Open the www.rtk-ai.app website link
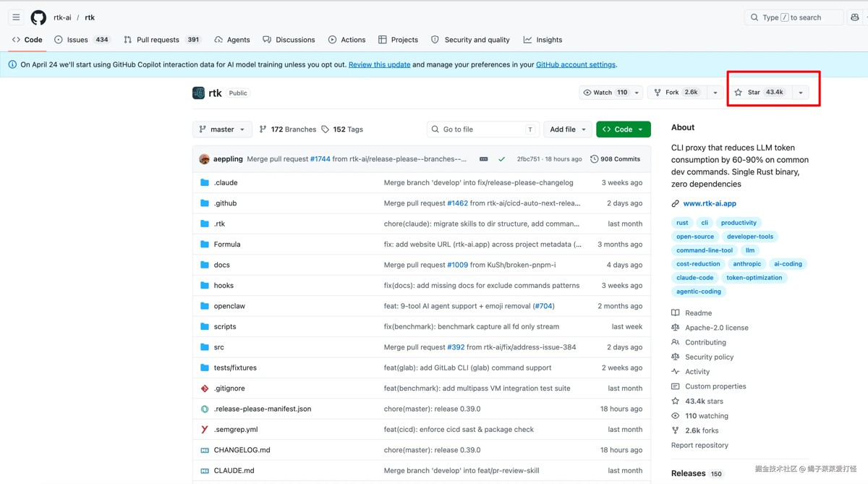This screenshot has width=868, height=484. tap(710, 204)
